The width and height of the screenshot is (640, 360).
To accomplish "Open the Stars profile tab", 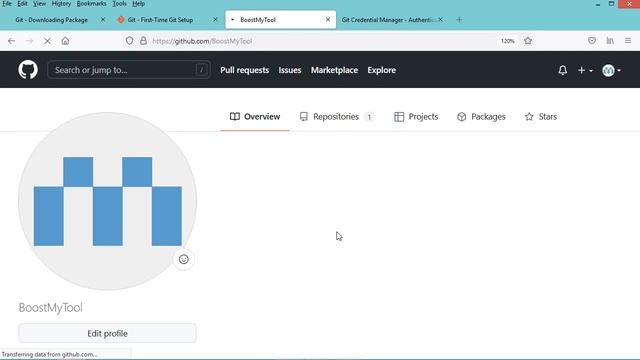I will 540,117.
